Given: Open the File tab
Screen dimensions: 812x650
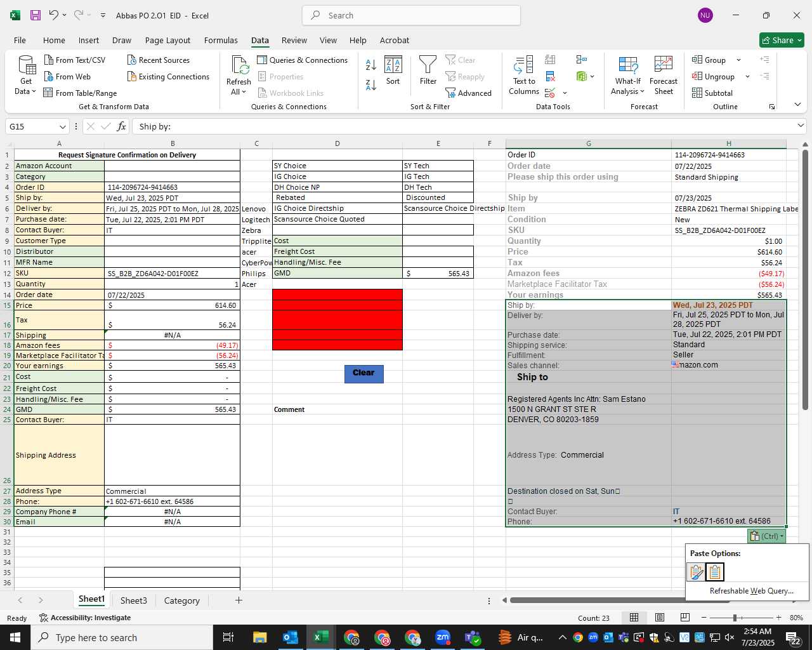Looking at the screenshot, I should (20, 40).
